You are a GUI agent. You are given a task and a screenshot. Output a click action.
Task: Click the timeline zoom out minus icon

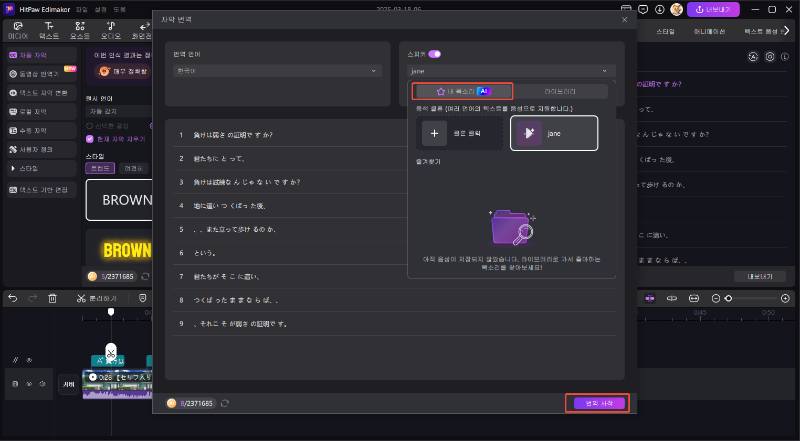point(716,298)
